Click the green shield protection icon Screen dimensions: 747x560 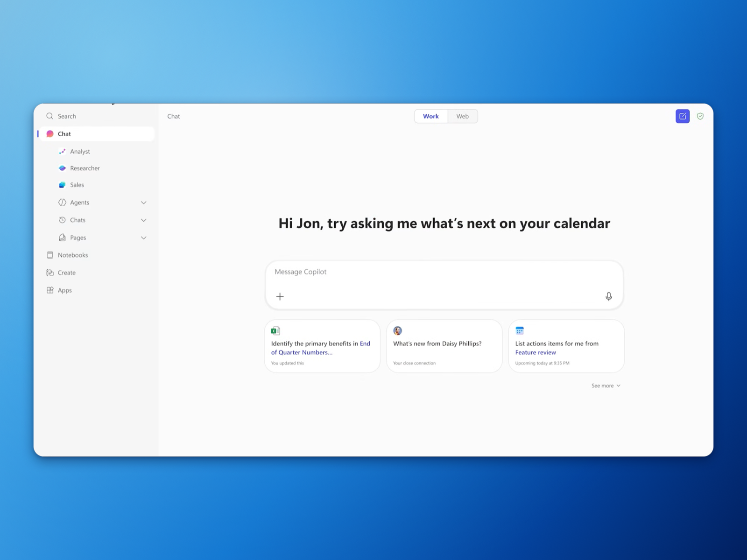700,116
